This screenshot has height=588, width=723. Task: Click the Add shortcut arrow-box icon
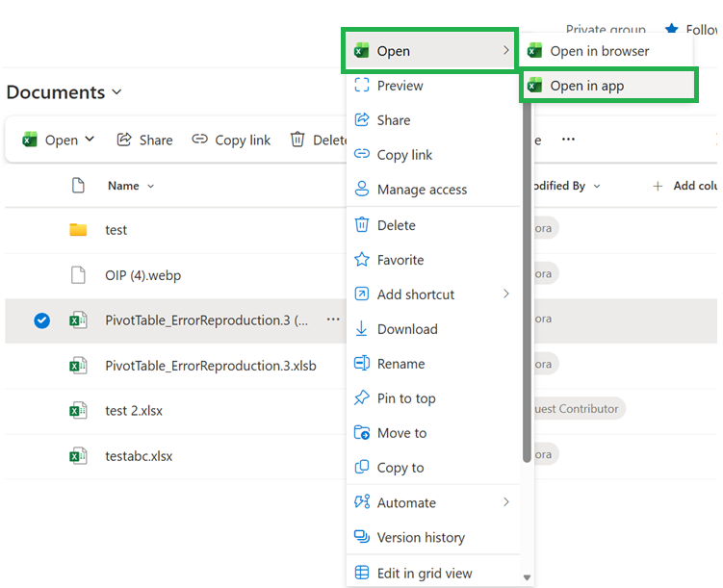362,294
